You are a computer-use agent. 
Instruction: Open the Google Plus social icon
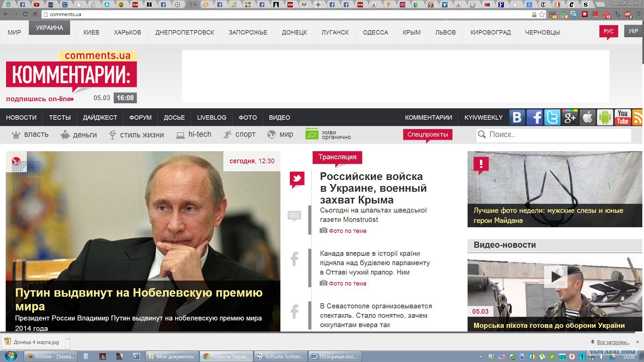click(x=570, y=117)
